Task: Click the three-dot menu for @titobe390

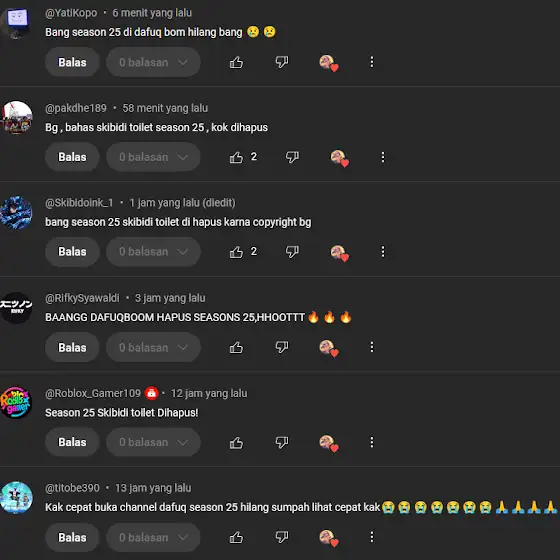Action: (371, 537)
